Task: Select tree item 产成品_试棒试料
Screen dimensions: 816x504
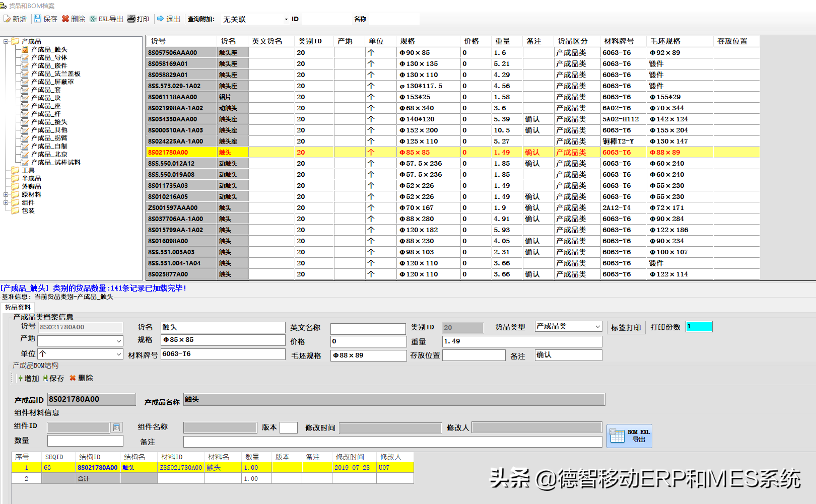Action: (x=55, y=162)
